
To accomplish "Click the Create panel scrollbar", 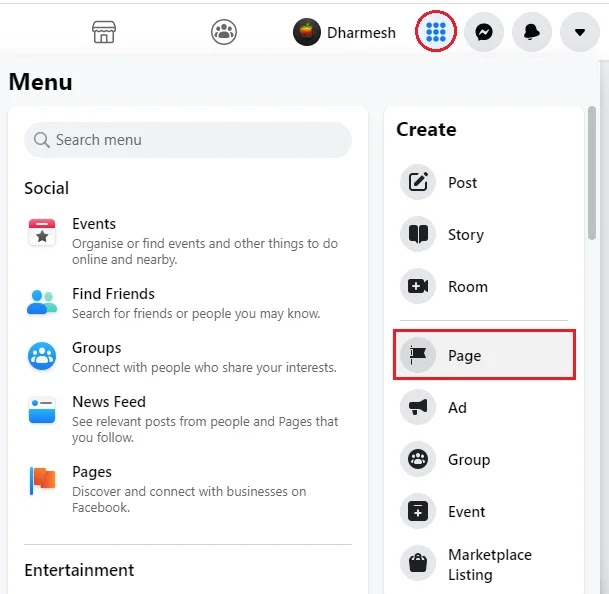I will [x=592, y=173].
